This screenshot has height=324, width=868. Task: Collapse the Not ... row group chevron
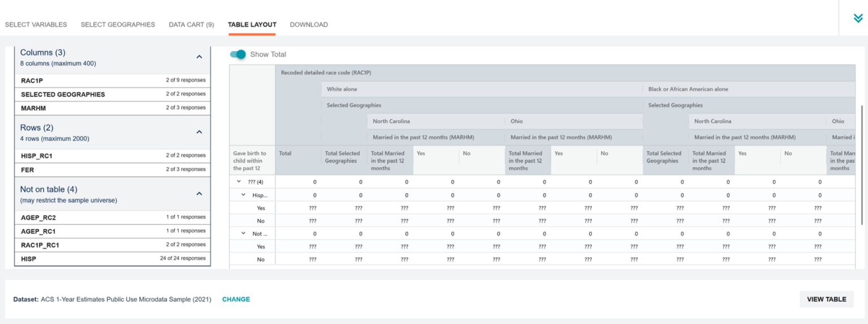244,233
